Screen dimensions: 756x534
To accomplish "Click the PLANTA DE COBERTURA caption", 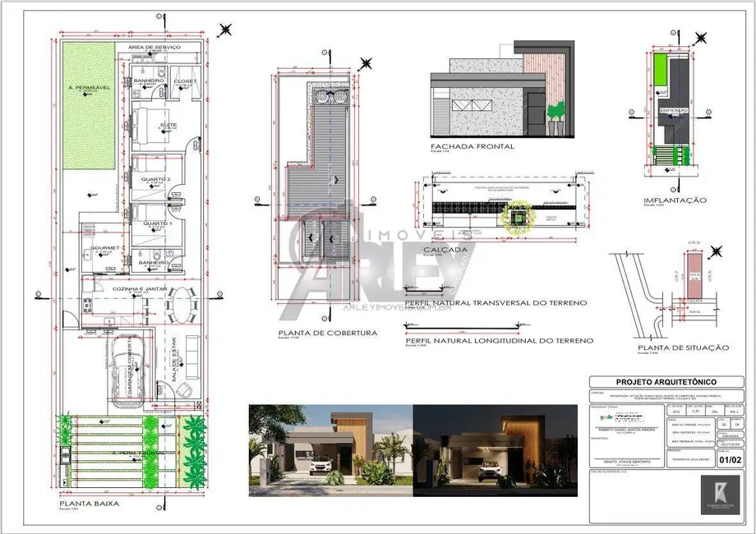I will (327, 334).
